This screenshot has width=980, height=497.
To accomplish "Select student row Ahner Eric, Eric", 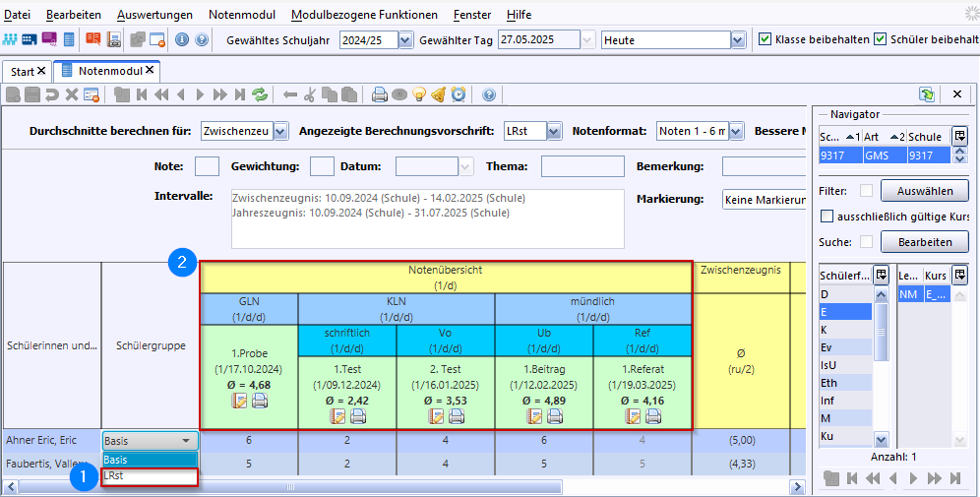I will click(x=52, y=440).
